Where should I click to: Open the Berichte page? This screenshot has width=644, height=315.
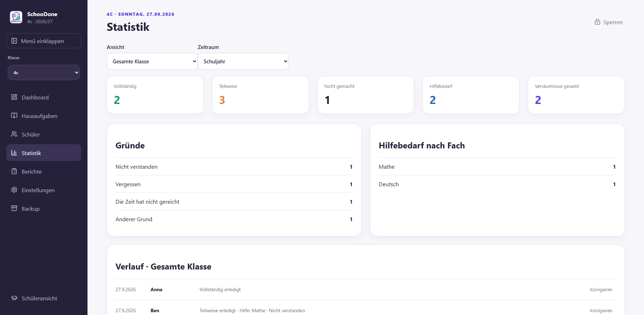44,171
